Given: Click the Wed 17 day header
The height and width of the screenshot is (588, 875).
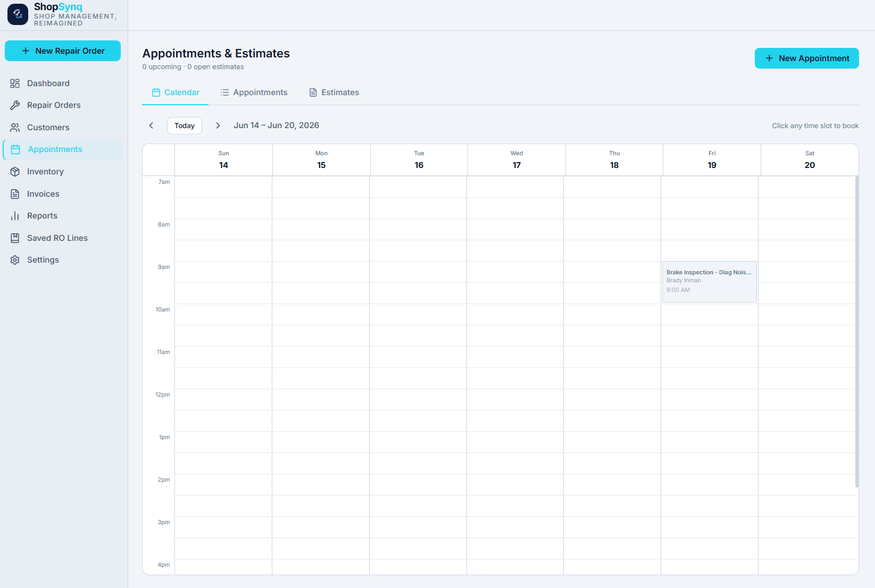Looking at the screenshot, I should click(x=516, y=160).
